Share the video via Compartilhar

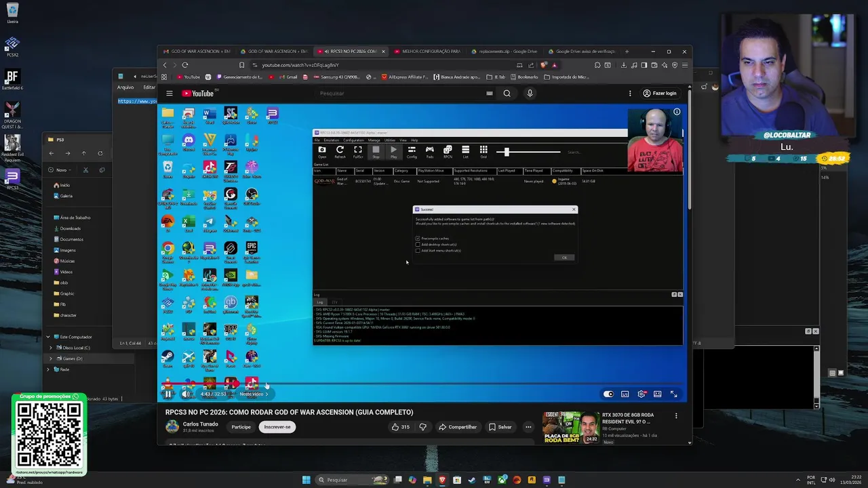457,427
